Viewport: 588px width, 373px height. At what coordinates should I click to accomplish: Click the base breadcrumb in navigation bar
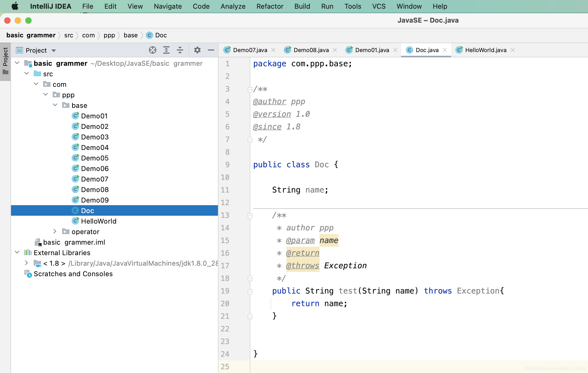131,35
